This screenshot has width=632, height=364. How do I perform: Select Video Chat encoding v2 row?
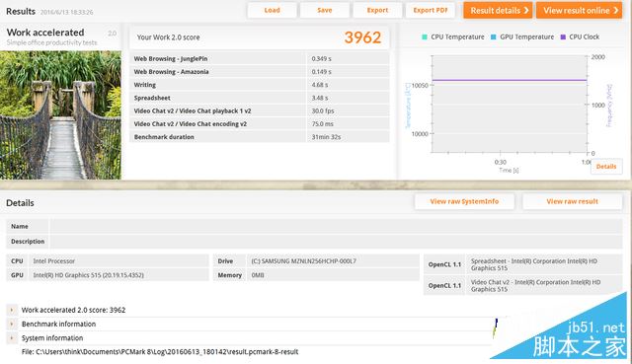click(260, 124)
